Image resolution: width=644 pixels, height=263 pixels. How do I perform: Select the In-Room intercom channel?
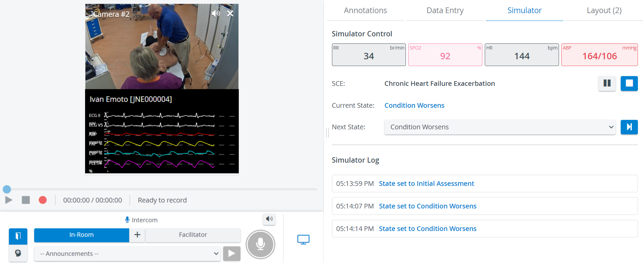coord(82,235)
